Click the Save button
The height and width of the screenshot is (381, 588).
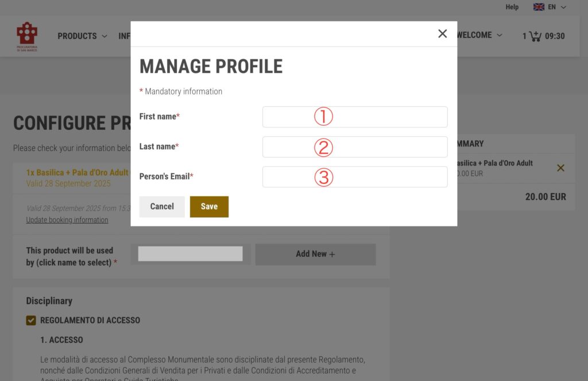(x=209, y=207)
